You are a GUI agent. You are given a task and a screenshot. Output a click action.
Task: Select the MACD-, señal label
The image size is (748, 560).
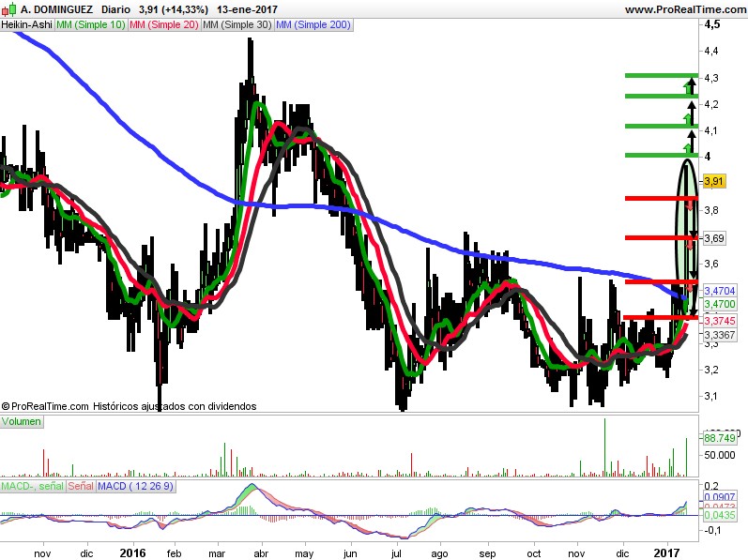[x=33, y=487]
